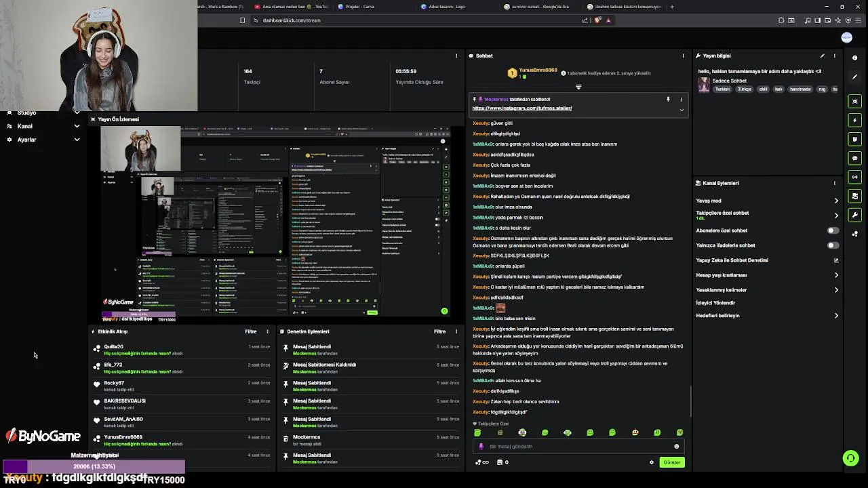This screenshot has height=488, width=868.
Task: Expand the Kanal sidebar menu chevron
Action: point(77,126)
